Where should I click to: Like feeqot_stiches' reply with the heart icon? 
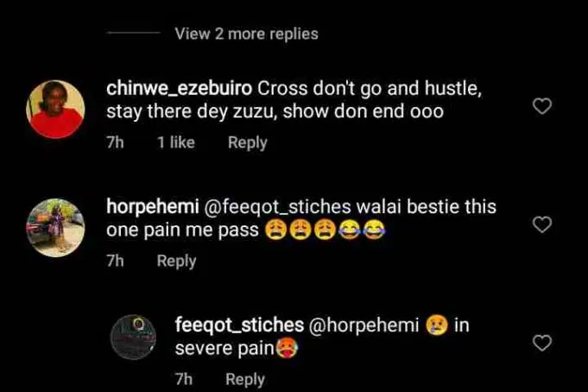[542, 343]
